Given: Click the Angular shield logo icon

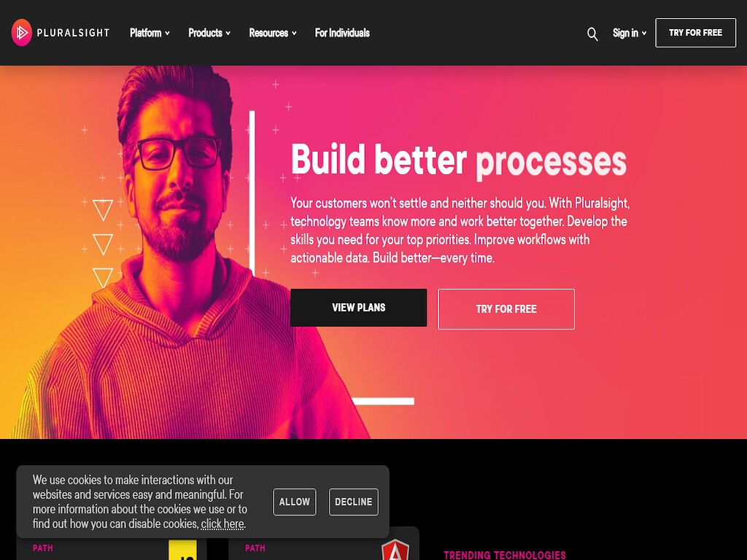Looking at the screenshot, I should pyautogui.click(x=395, y=550).
